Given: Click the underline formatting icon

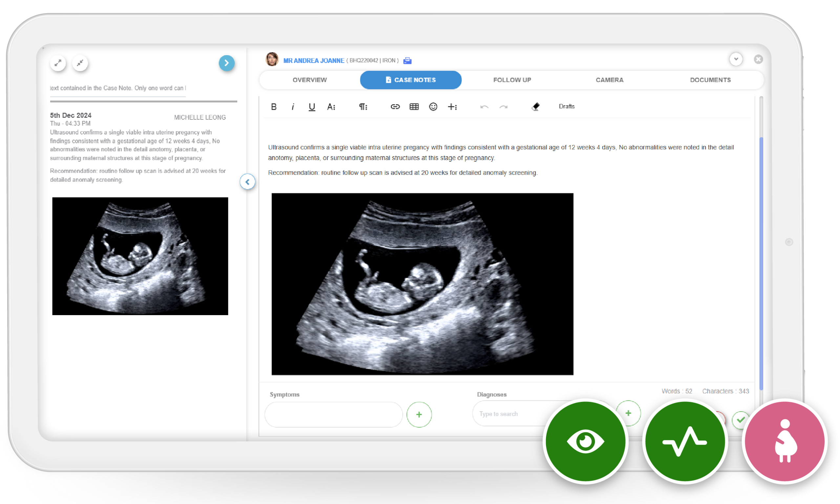Looking at the screenshot, I should click(312, 107).
